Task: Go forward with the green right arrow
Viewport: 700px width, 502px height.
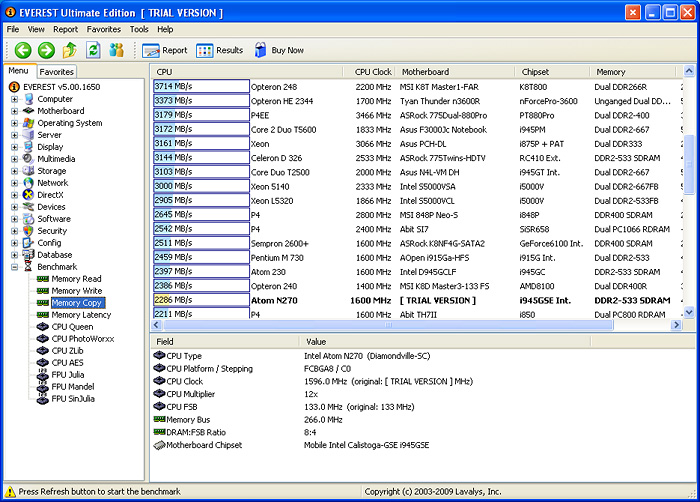Action: (46, 50)
